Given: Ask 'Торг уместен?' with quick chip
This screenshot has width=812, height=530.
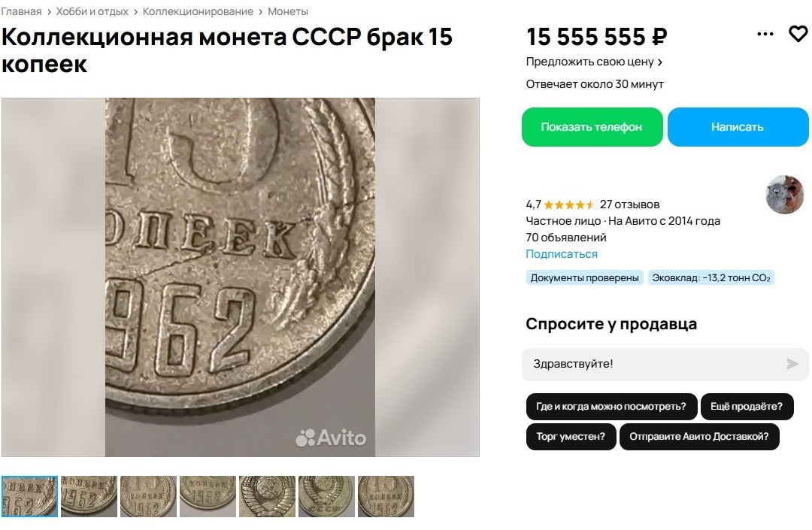Looking at the screenshot, I should 571,436.
